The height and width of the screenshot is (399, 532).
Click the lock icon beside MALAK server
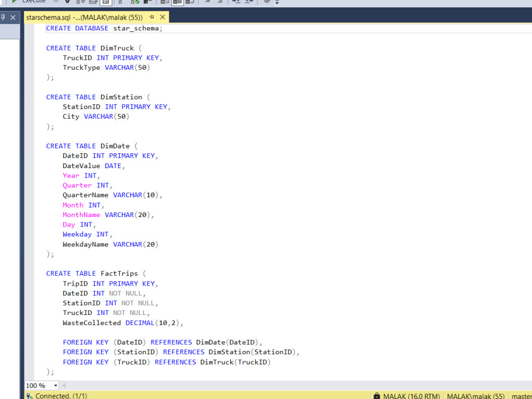[x=377, y=396]
